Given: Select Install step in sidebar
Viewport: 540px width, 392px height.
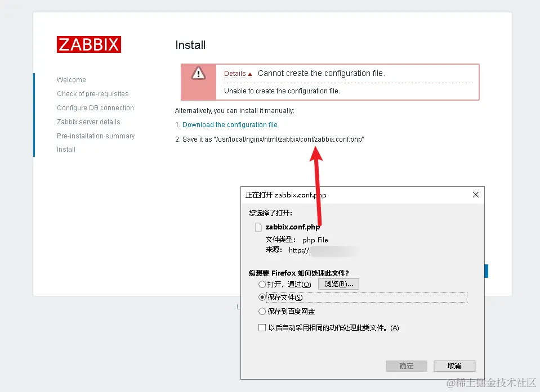Looking at the screenshot, I should pos(66,150).
